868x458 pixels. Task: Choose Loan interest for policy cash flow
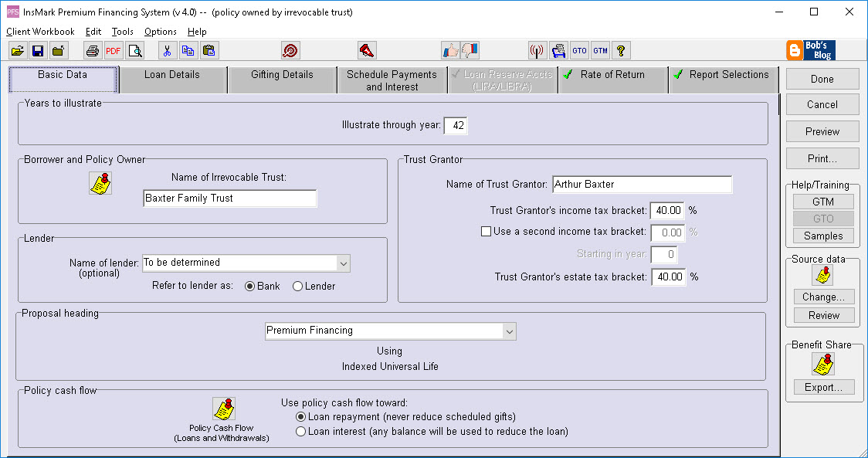click(x=301, y=431)
